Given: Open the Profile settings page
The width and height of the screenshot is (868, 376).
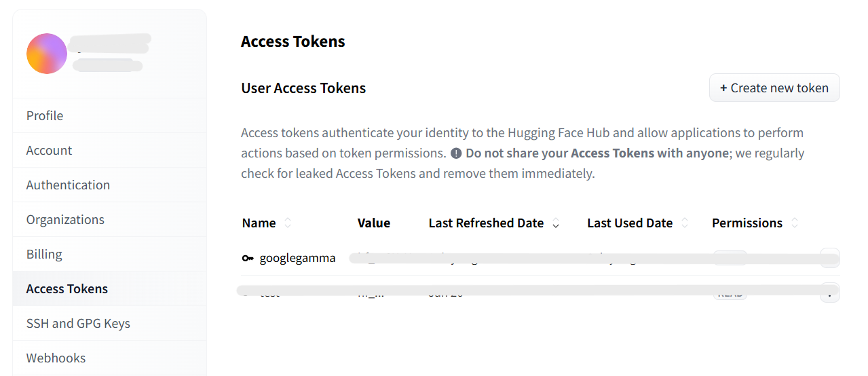Looking at the screenshot, I should pos(45,116).
